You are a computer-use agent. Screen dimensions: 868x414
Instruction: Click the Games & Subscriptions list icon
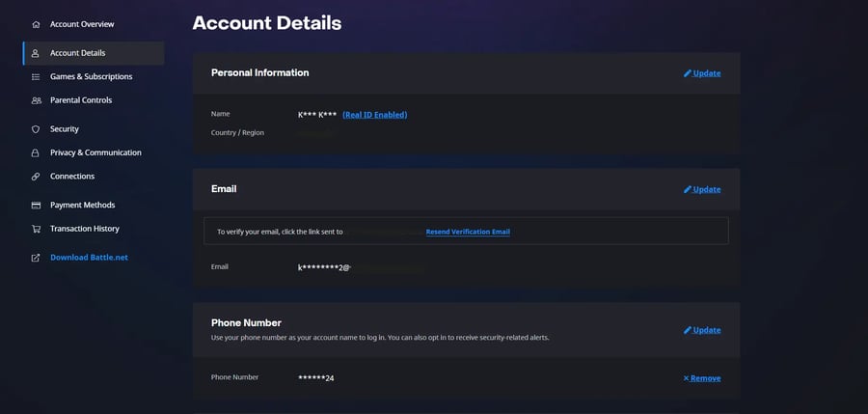point(36,77)
